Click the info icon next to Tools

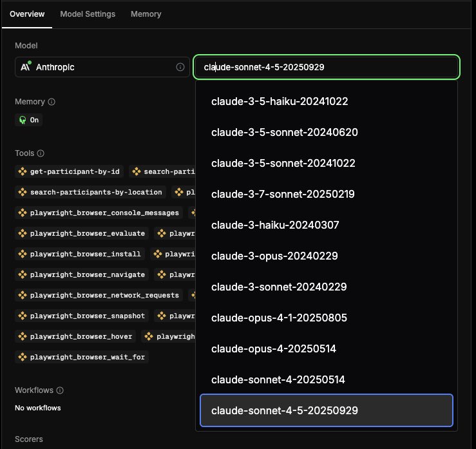pos(41,153)
